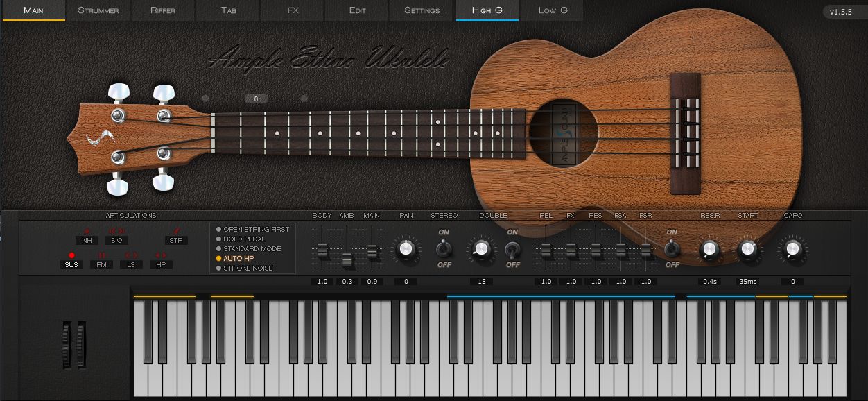
Task: Open the Settings tab
Action: (422, 10)
